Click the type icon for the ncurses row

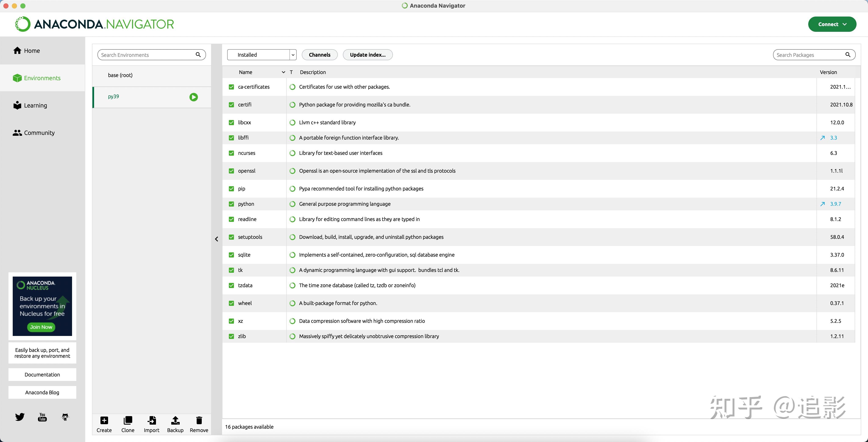(292, 153)
